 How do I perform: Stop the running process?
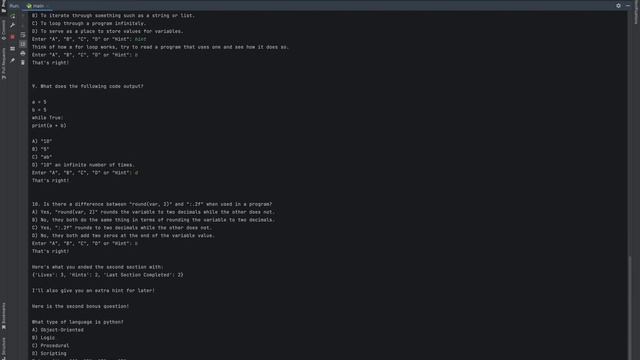(13, 37)
